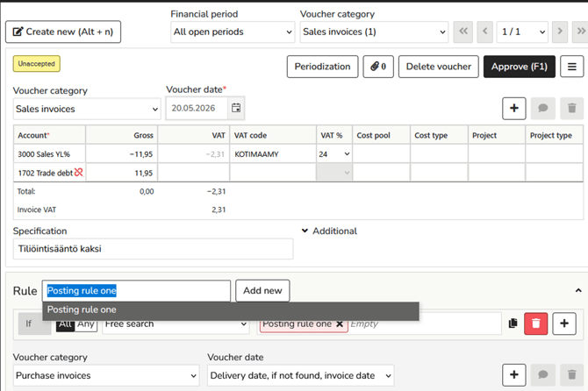This screenshot has width=588, height=391.
Task: Click the rule comment bubble icon
Action: click(542, 375)
